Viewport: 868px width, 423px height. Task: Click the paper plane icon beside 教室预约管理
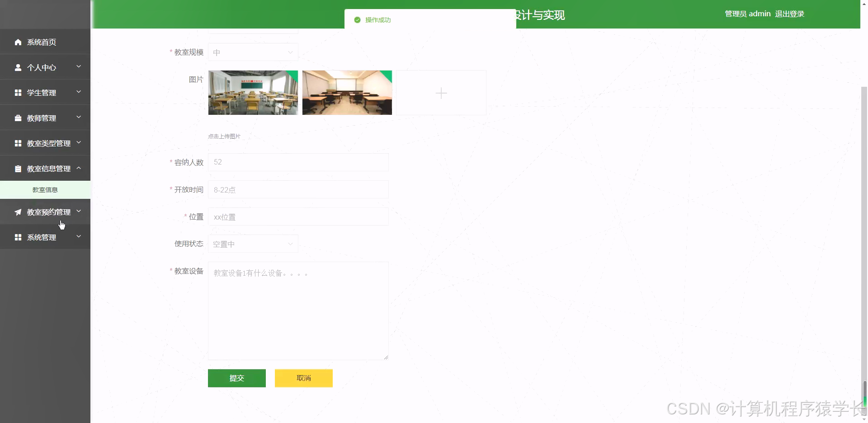point(18,212)
